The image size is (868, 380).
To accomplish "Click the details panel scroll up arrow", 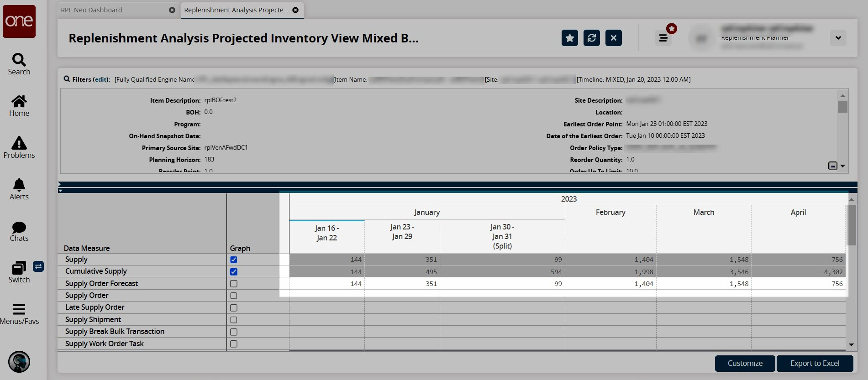I will pos(842,95).
